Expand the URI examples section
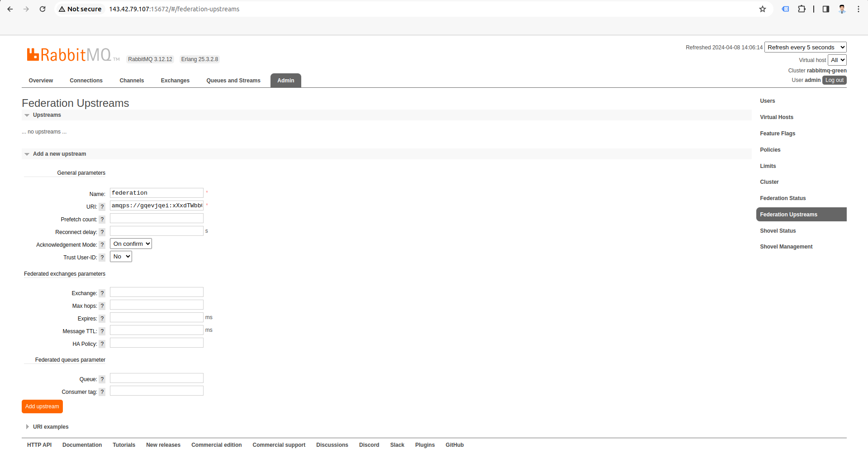The height and width of the screenshot is (459, 868). coord(50,427)
